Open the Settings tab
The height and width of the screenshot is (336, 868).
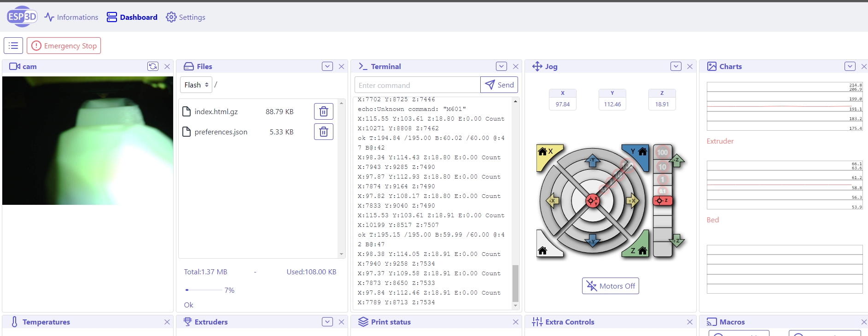[186, 17]
